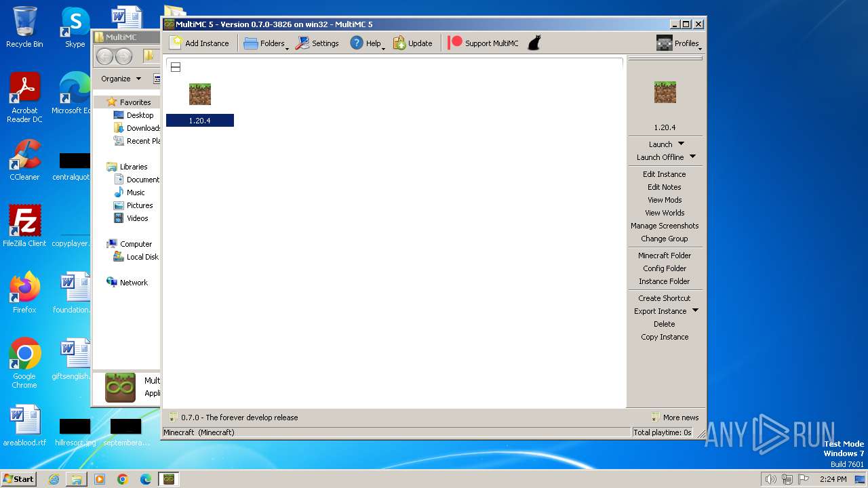Open View Worlds
Screen dimensions: 868x488
click(x=665, y=213)
